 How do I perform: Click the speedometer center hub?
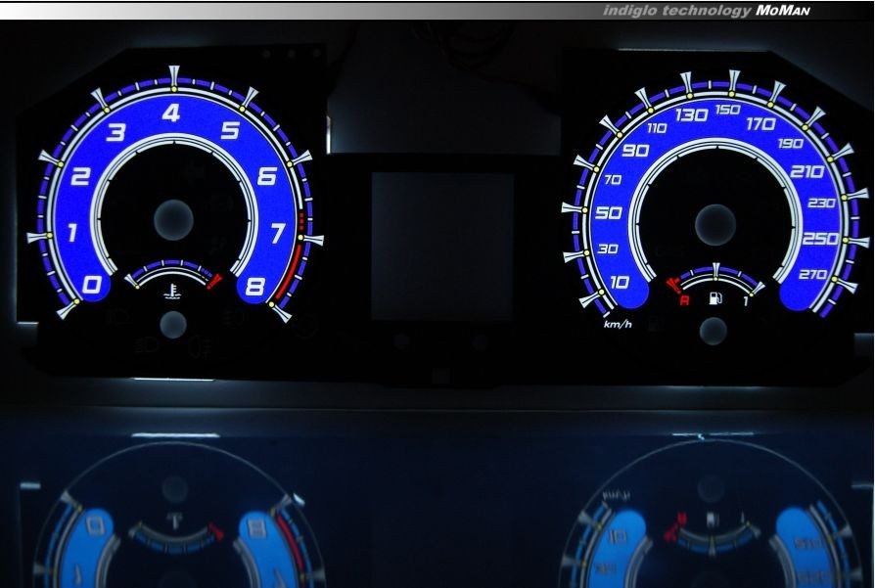point(715,224)
